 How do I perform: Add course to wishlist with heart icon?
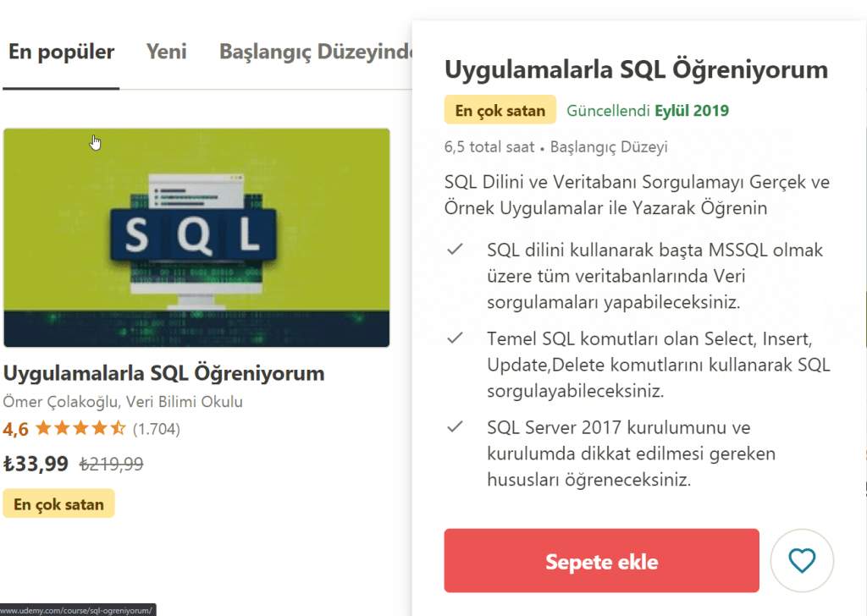[802, 560]
